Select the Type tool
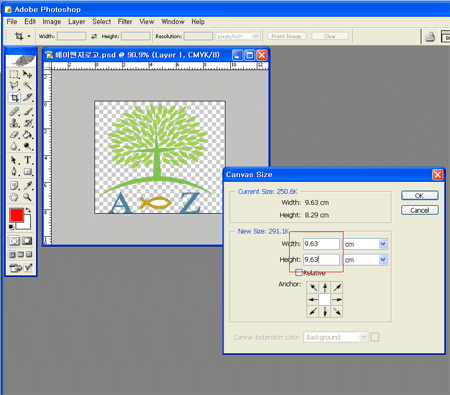This screenshot has width=450, height=395. [28, 160]
